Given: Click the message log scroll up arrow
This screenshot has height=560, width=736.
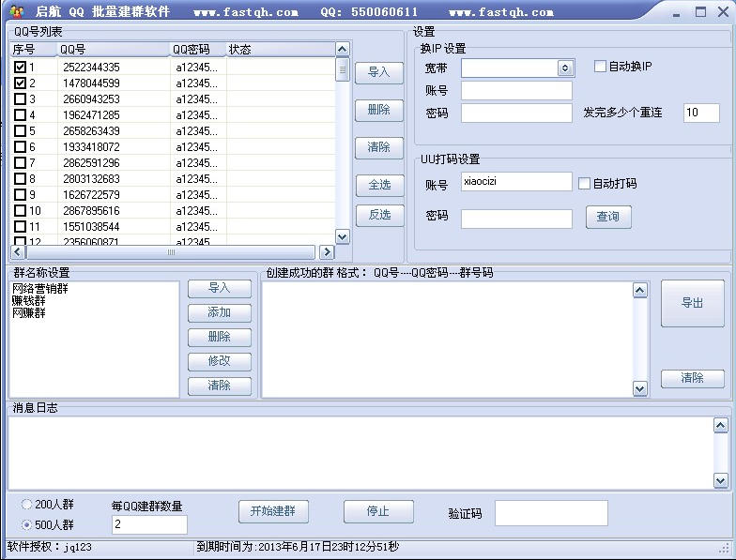Looking at the screenshot, I should 721,425.
